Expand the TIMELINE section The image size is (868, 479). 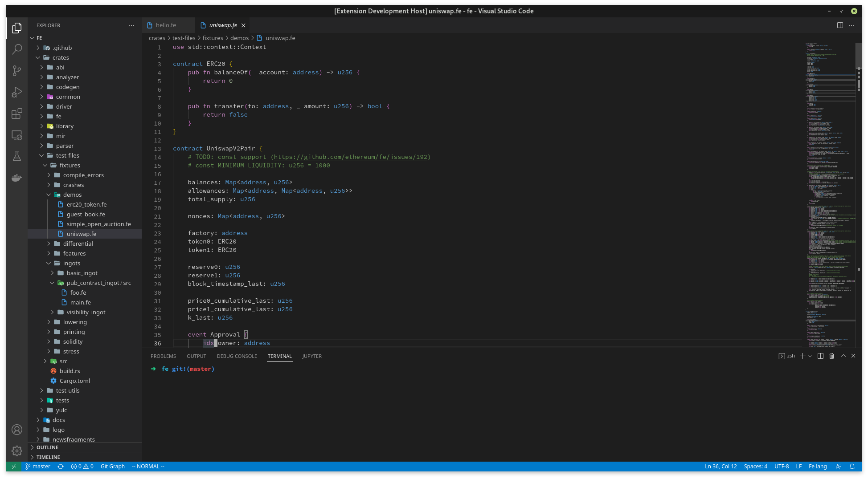[85, 457]
